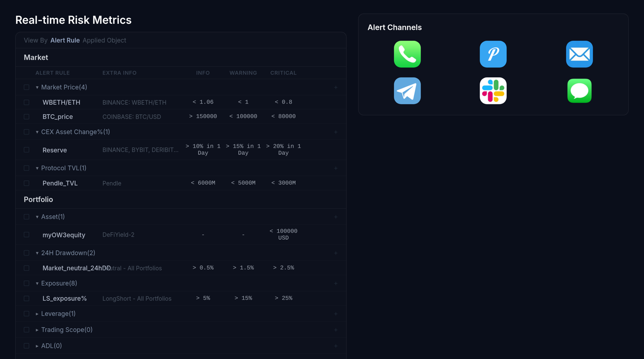Select the PagerDuty alert channel icon
The height and width of the screenshot is (359, 644).
493,54
